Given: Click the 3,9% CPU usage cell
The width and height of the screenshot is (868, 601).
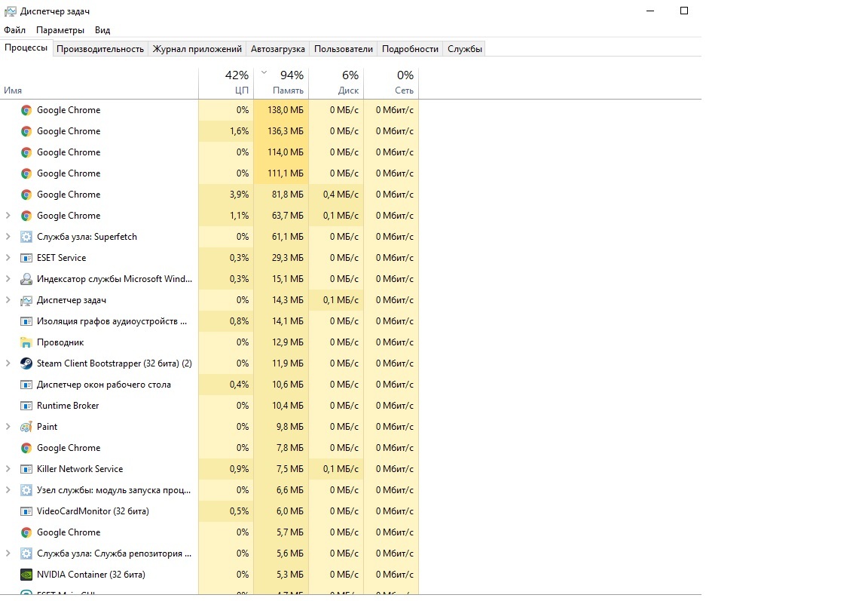Looking at the screenshot, I should click(226, 195).
